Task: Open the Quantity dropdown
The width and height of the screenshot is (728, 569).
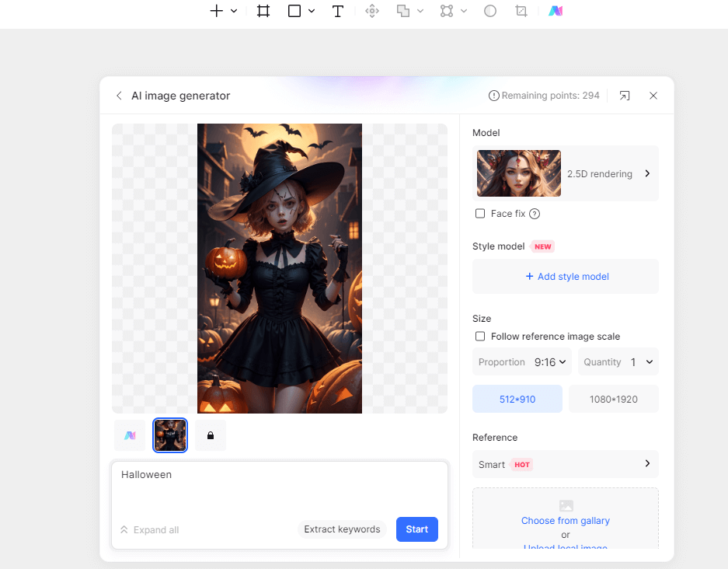Action: [x=618, y=361]
